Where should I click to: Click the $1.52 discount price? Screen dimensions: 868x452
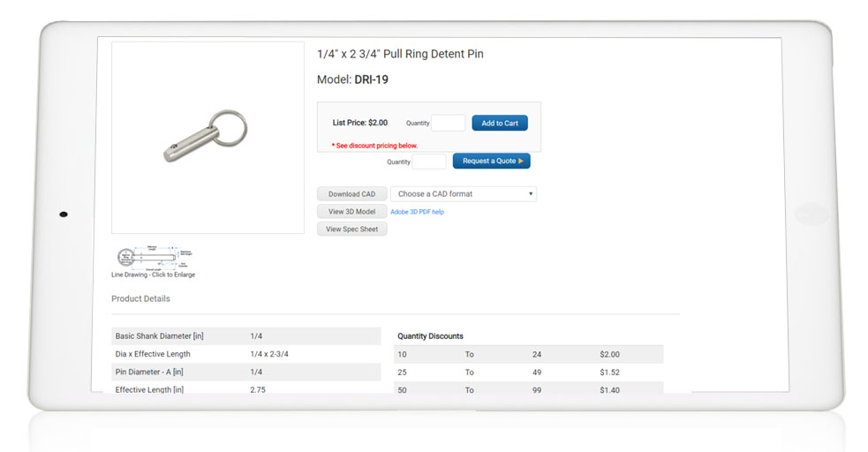tap(609, 373)
